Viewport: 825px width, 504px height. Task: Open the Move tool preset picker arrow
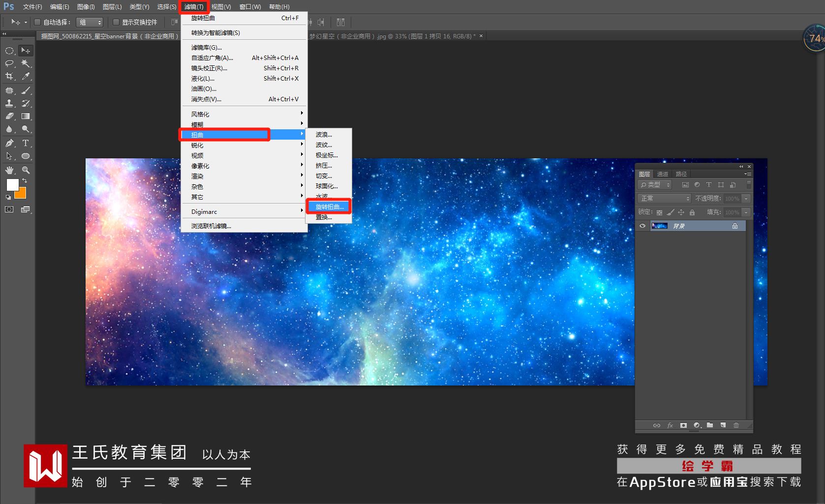point(26,23)
